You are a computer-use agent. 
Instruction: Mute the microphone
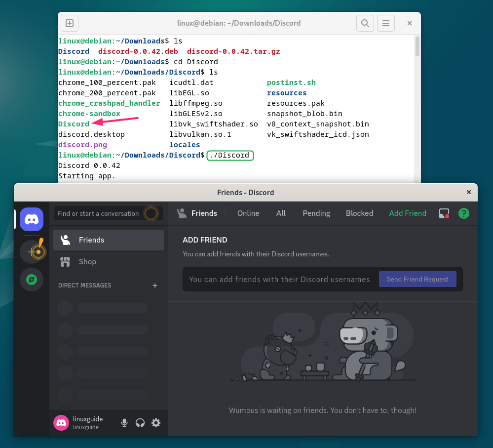click(124, 423)
